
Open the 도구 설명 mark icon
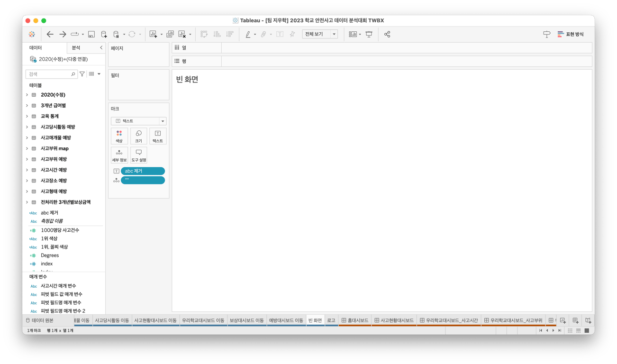pyautogui.click(x=138, y=155)
